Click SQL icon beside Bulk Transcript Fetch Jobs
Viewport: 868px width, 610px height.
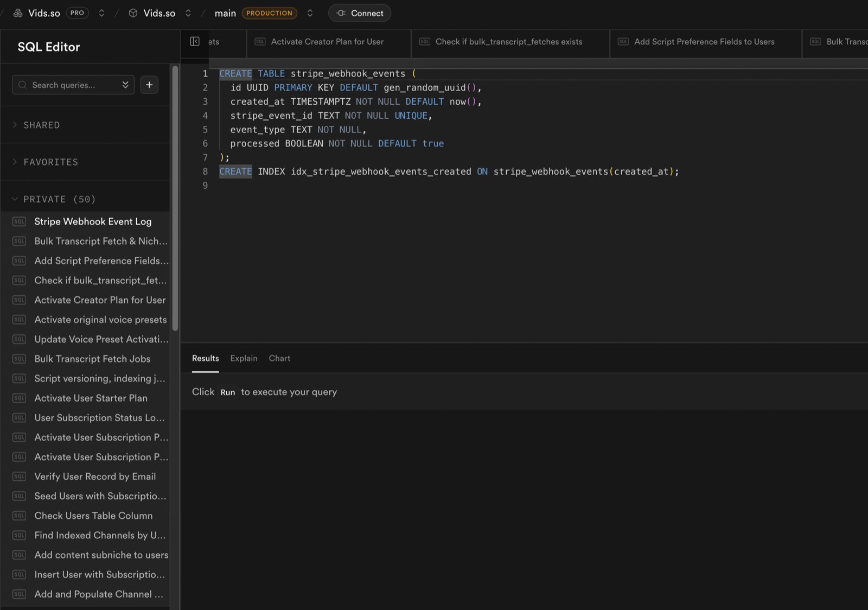19,359
